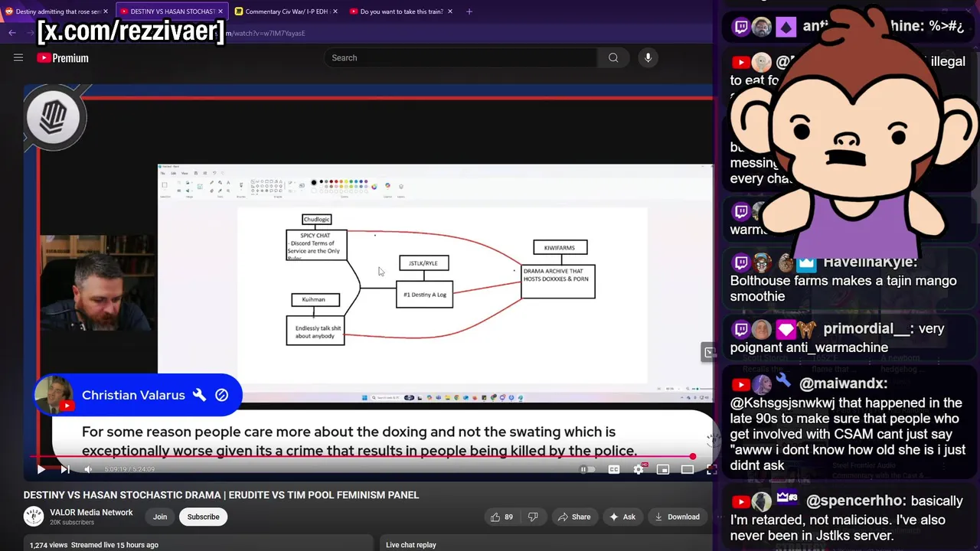This screenshot has width=980, height=551.
Task: Select the 'DESTINY VS HASAN STOCHAST' tab
Action: point(171,11)
